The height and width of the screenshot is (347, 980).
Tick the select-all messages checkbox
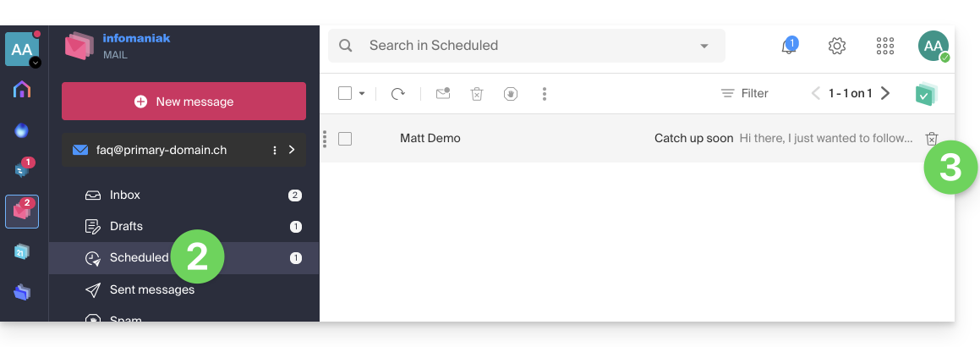(x=345, y=94)
